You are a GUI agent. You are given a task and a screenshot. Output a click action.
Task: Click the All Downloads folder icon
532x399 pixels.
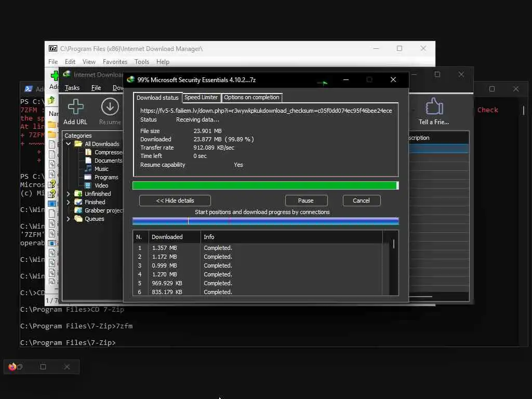(78, 144)
